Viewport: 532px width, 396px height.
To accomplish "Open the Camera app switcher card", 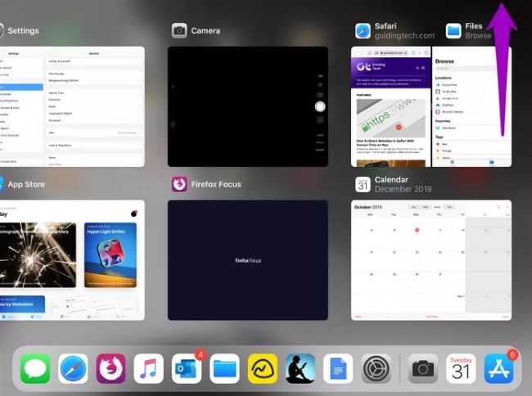I will pyautogui.click(x=248, y=106).
